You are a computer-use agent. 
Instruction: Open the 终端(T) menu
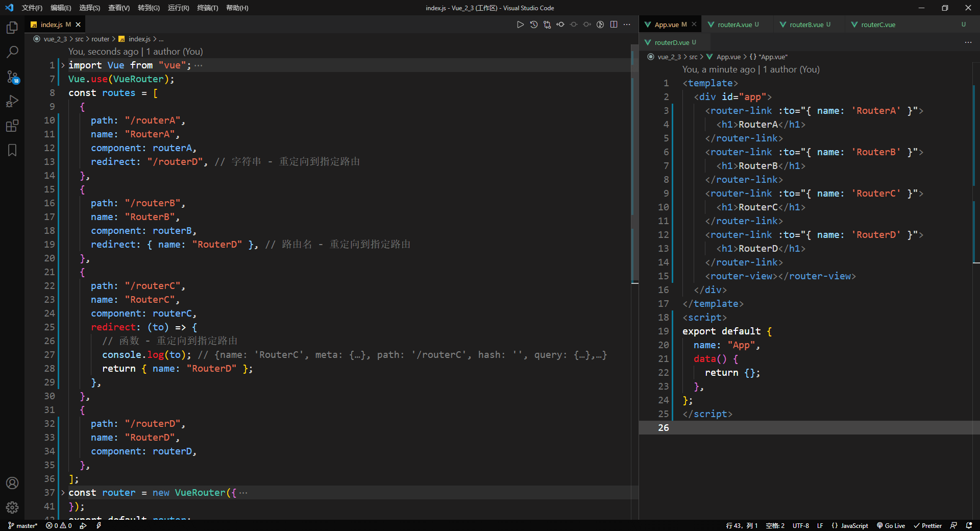(x=207, y=8)
